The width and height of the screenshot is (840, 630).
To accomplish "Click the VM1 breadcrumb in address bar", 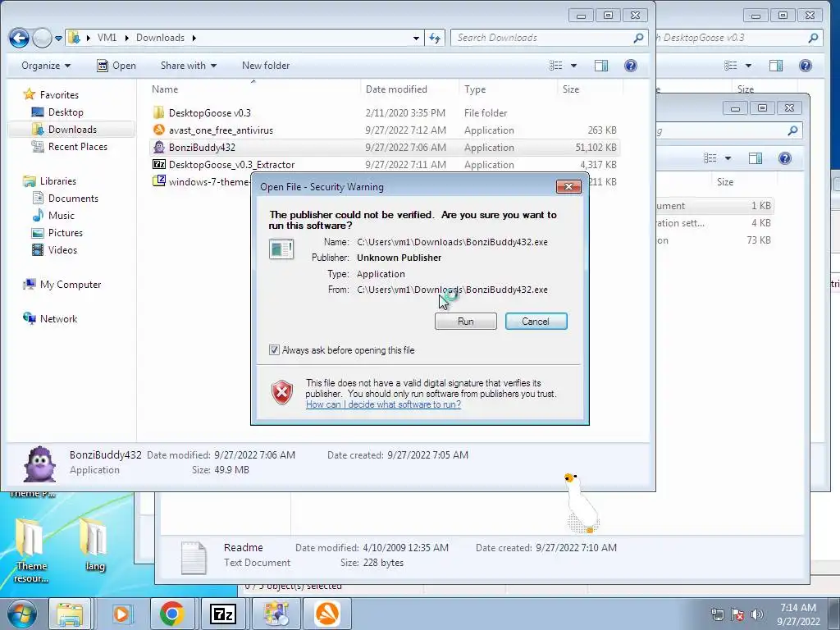I will pyautogui.click(x=107, y=38).
